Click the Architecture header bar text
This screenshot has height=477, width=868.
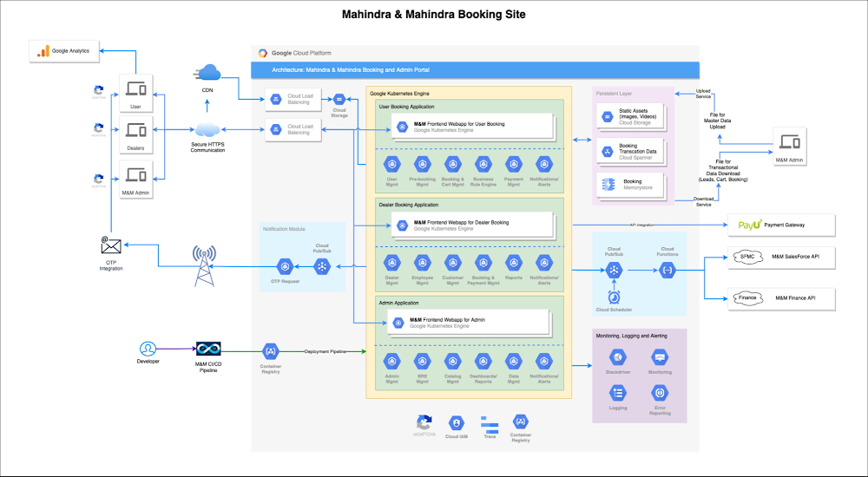(x=351, y=70)
